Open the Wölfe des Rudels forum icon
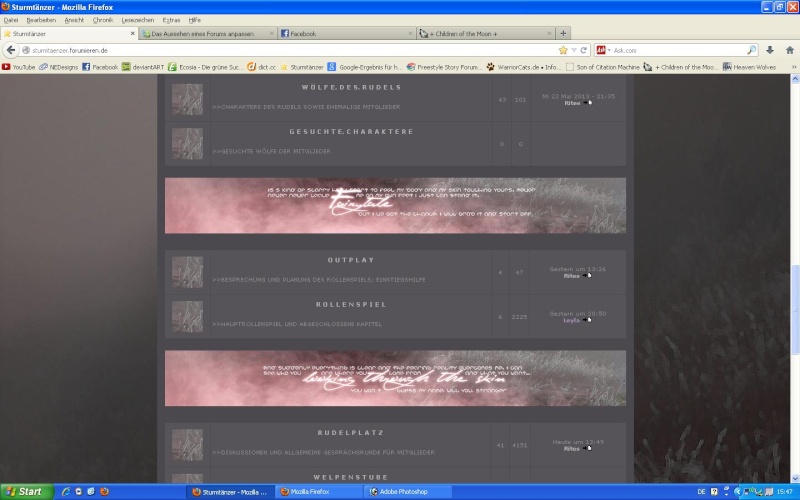Image resolution: width=800 pixels, height=500 pixels. pos(187,99)
